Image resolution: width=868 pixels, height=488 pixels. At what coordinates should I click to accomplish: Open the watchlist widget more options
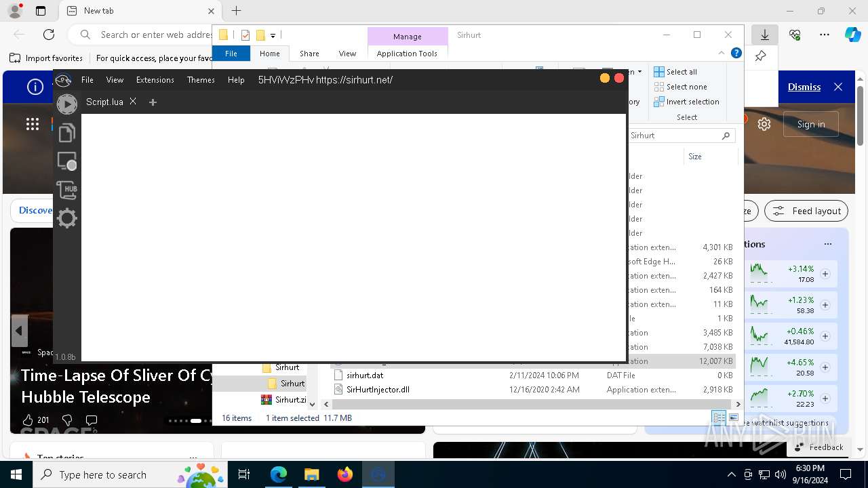[x=828, y=244]
